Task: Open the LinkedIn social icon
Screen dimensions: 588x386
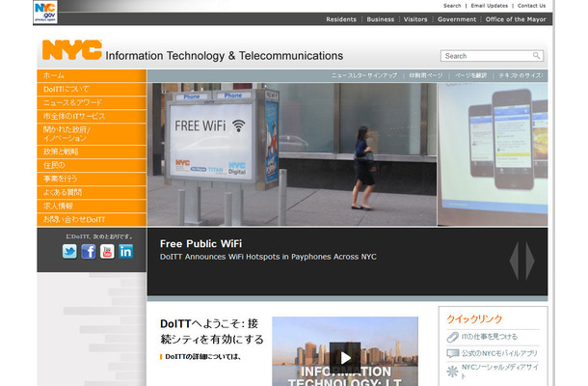Action: click(126, 251)
